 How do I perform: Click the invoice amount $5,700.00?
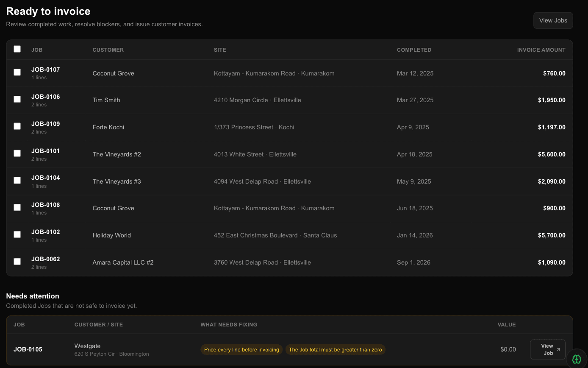tap(552, 235)
